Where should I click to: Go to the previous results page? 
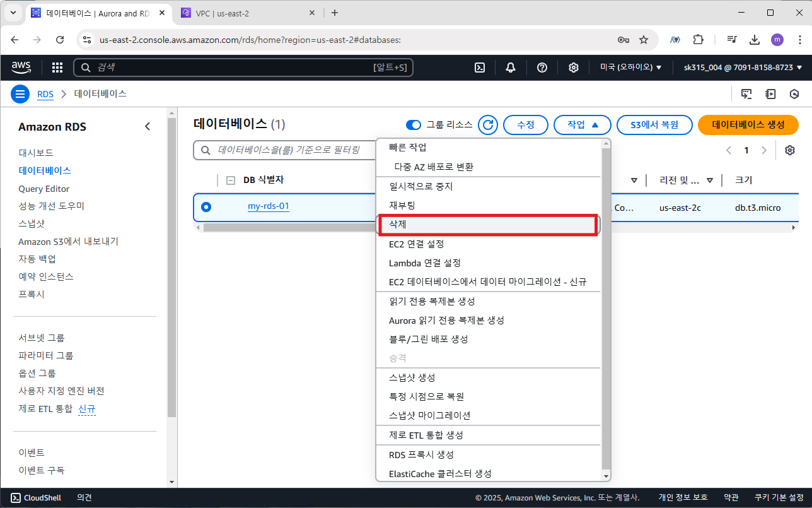729,150
